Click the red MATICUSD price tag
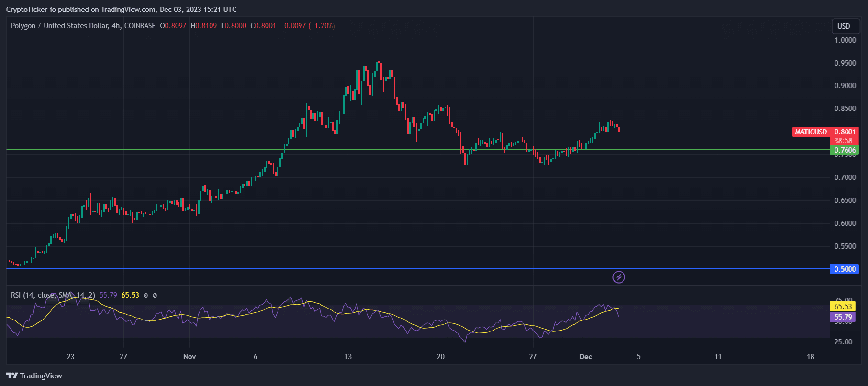The height and width of the screenshot is (386, 868). (x=811, y=132)
